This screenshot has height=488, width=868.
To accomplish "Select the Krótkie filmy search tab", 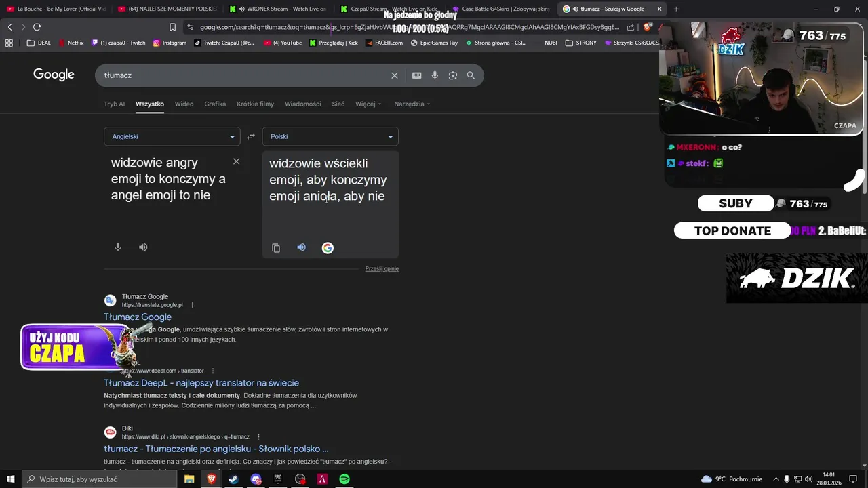I will click(x=255, y=104).
